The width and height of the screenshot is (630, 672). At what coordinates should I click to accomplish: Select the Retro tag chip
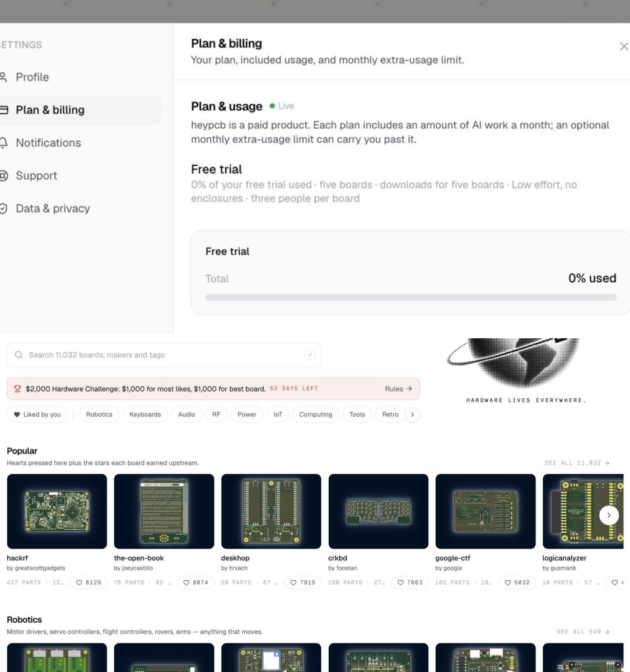(390, 414)
